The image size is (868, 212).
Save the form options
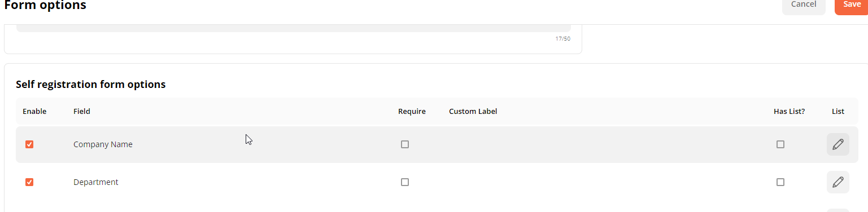(x=852, y=5)
